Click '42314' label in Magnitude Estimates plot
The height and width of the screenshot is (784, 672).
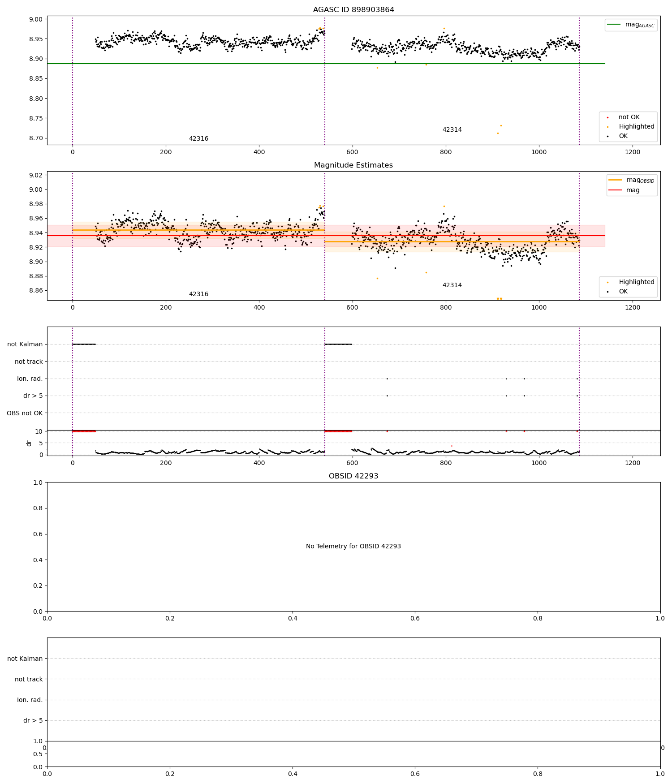pos(452,285)
